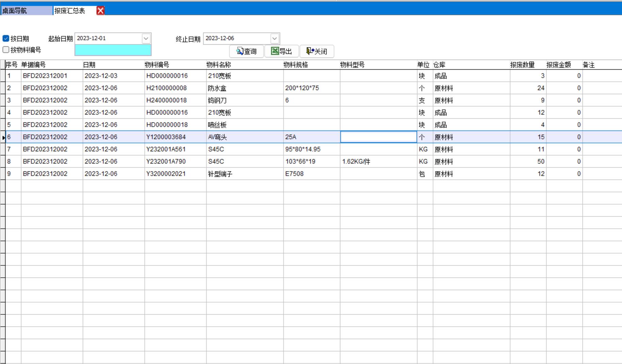
Task: Click the cyan material code input field
Action: click(113, 50)
